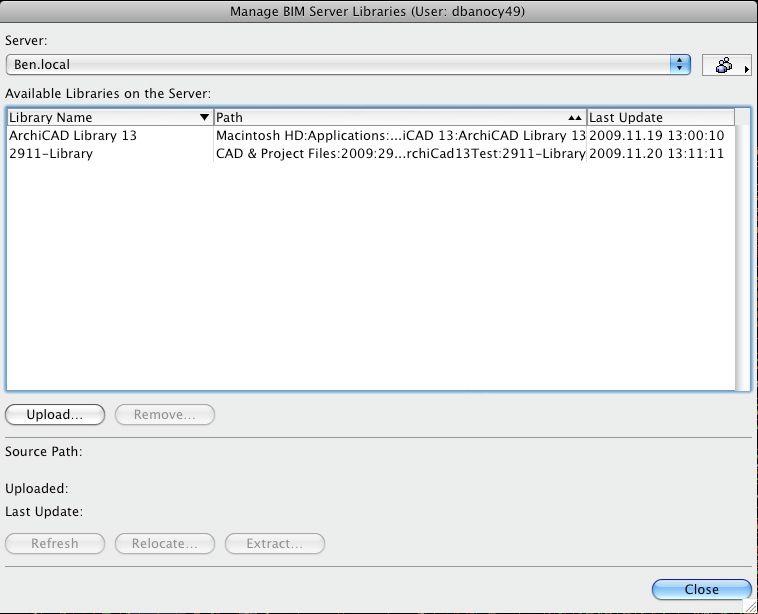The image size is (758, 614).
Task: Open the Server dropdown showing Ben.local
Action: click(348, 64)
